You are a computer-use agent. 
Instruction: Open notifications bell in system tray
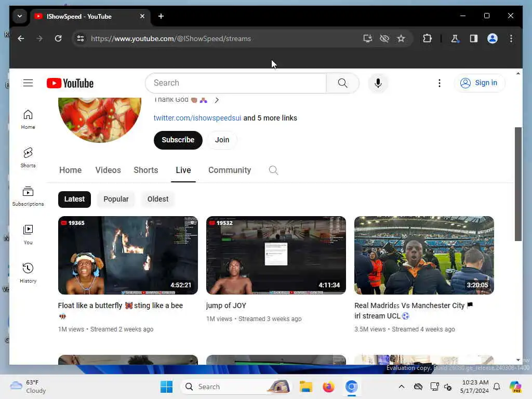click(497, 387)
